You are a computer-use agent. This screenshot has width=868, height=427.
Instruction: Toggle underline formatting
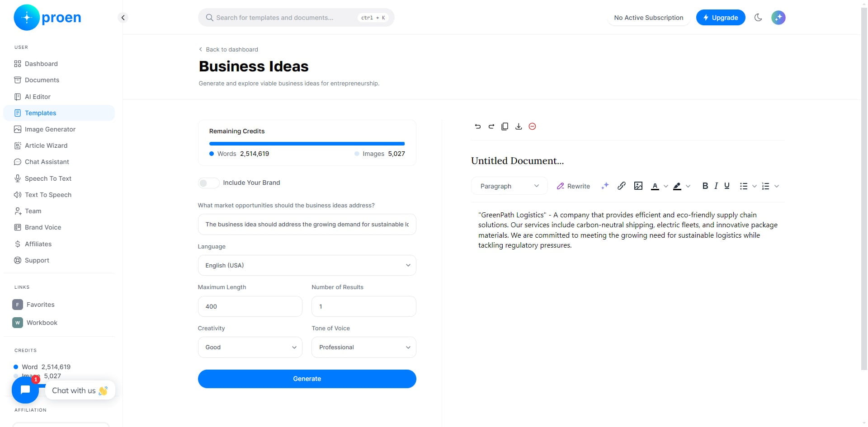[727, 186]
